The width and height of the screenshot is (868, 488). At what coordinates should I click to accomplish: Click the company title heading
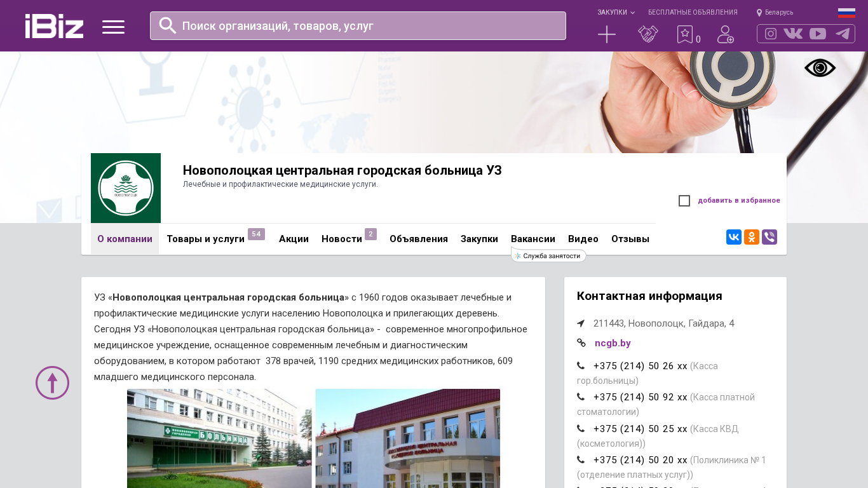[342, 170]
